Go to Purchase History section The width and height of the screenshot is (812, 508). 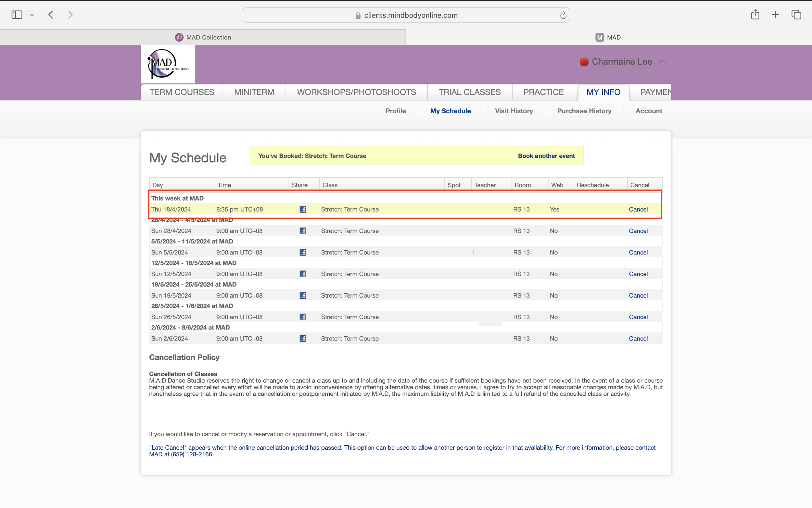click(x=584, y=111)
